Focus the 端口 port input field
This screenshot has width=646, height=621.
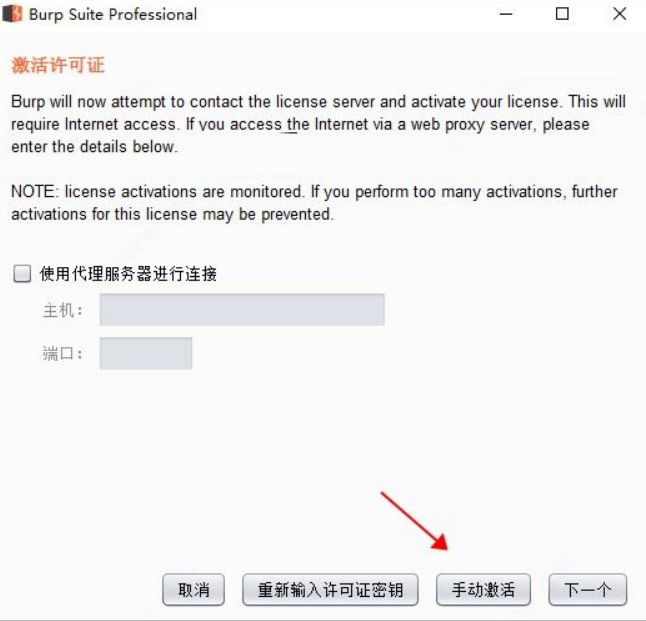pyautogui.click(x=146, y=353)
